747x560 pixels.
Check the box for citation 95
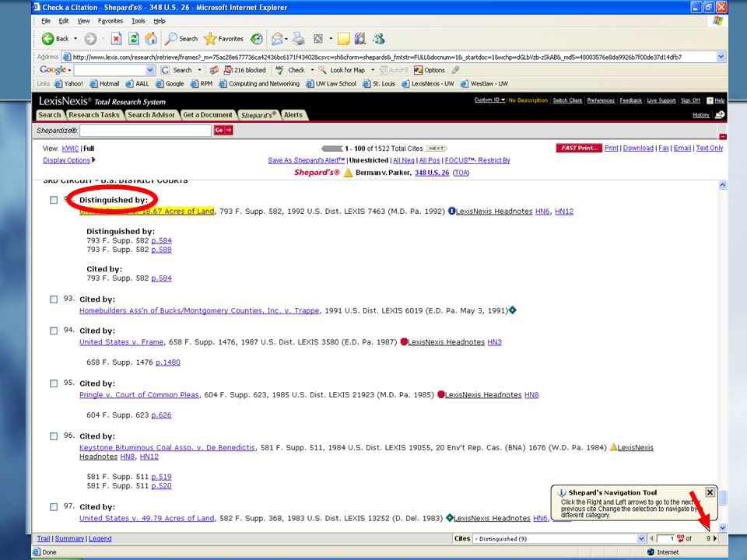coord(54,383)
